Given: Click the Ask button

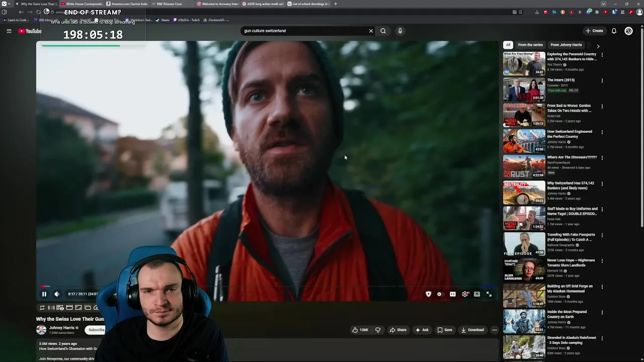Looking at the screenshot, I should [422, 330].
